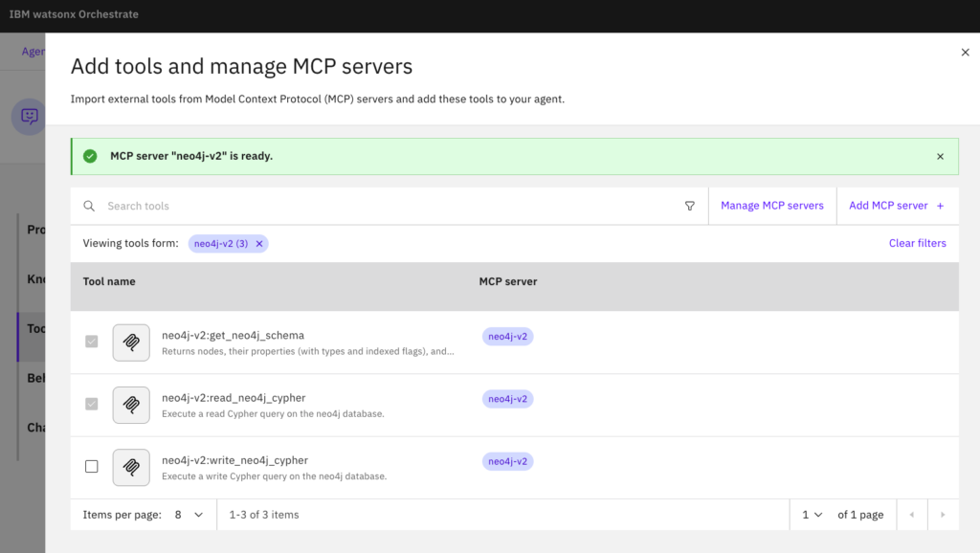Click the get_neo4j_schema tool icon
Screen dimensions: 980x553
[x=131, y=342]
